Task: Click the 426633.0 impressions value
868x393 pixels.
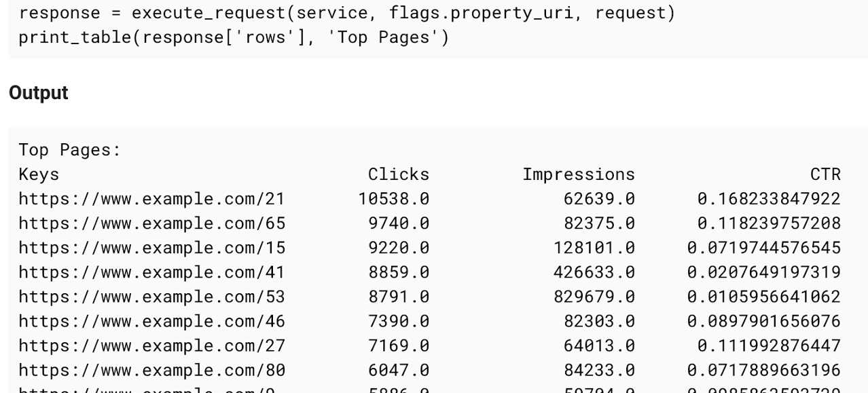Action: click(x=594, y=272)
